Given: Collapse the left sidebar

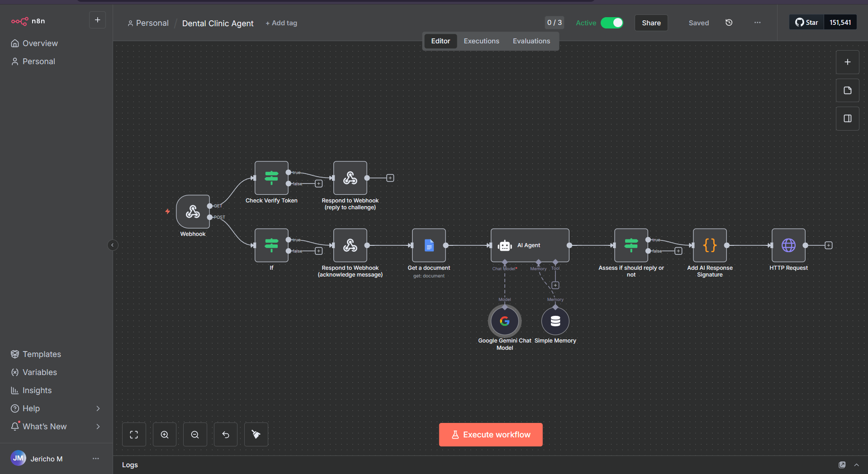Looking at the screenshot, I should pyautogui.click(x=113, y=245).
